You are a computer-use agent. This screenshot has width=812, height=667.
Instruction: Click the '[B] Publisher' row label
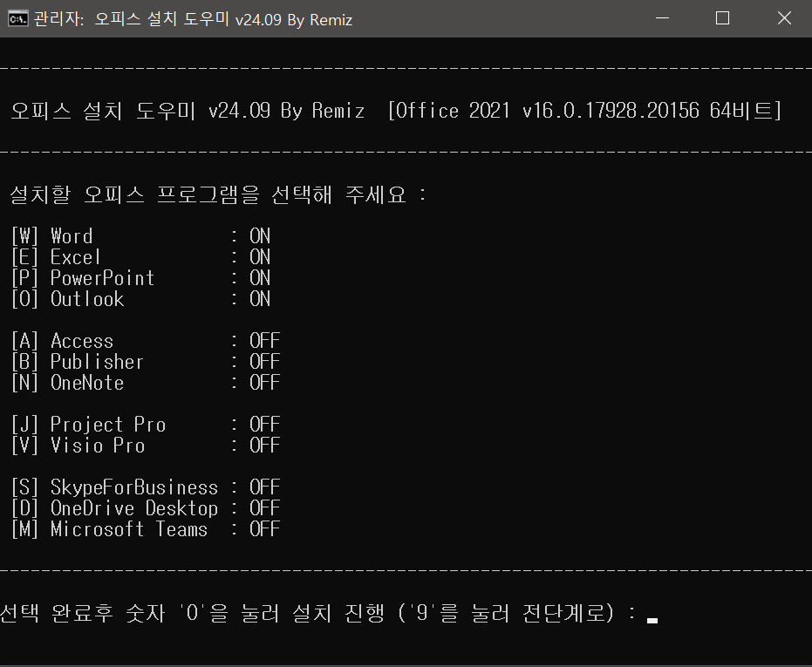coord(78,362)
